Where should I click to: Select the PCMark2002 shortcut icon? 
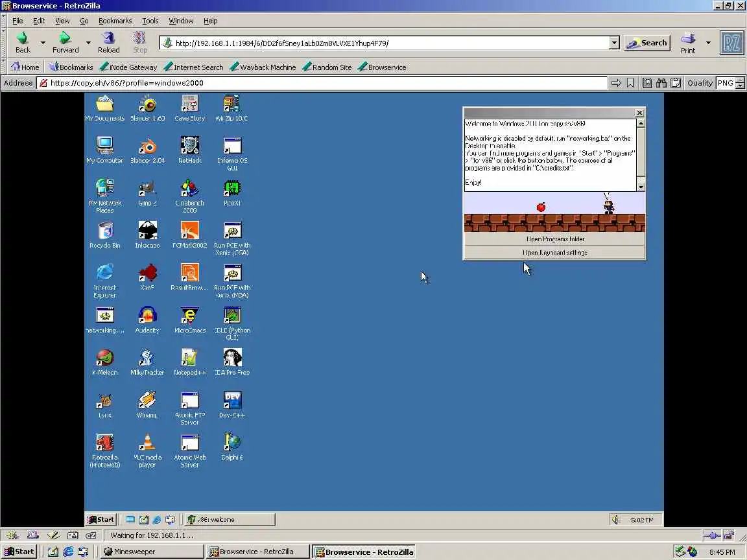(x=189, y=235)
